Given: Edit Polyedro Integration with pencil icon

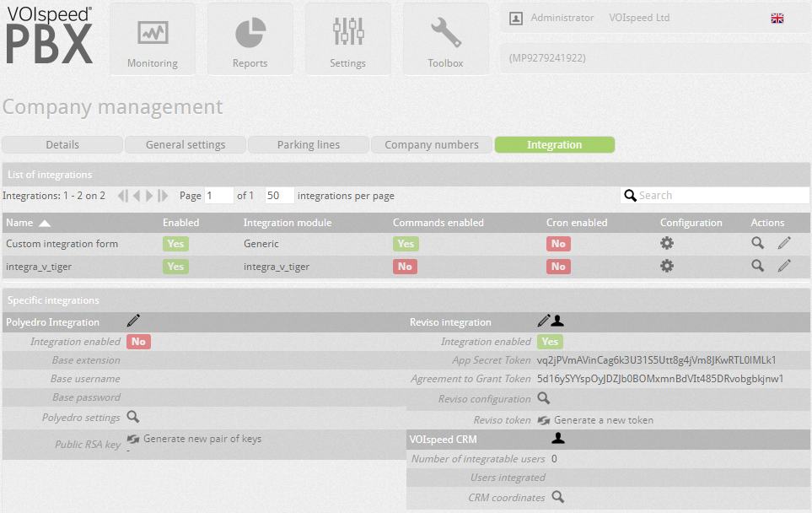Looking at the screenshot, I should 133,321.
